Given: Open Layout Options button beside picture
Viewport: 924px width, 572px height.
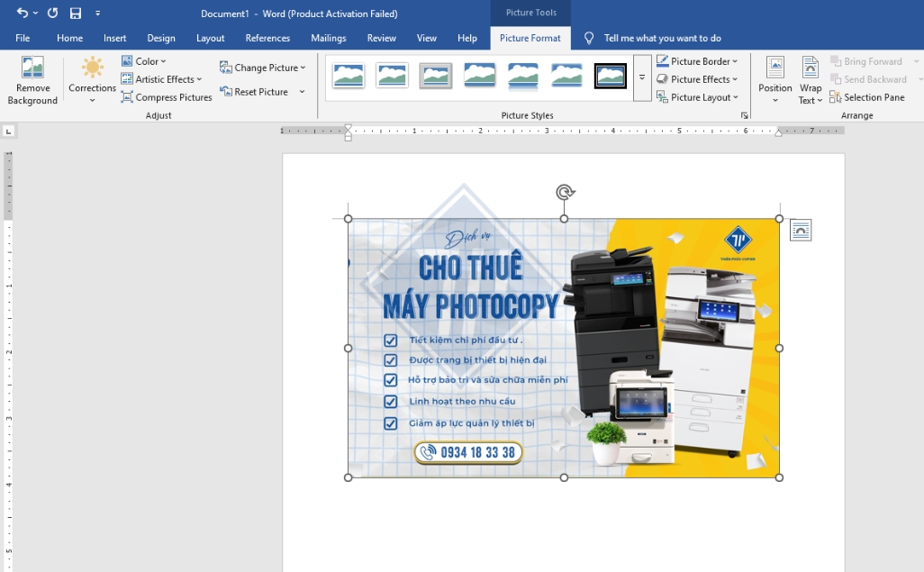Looking at the screenshot, I should tap(801, 230).
